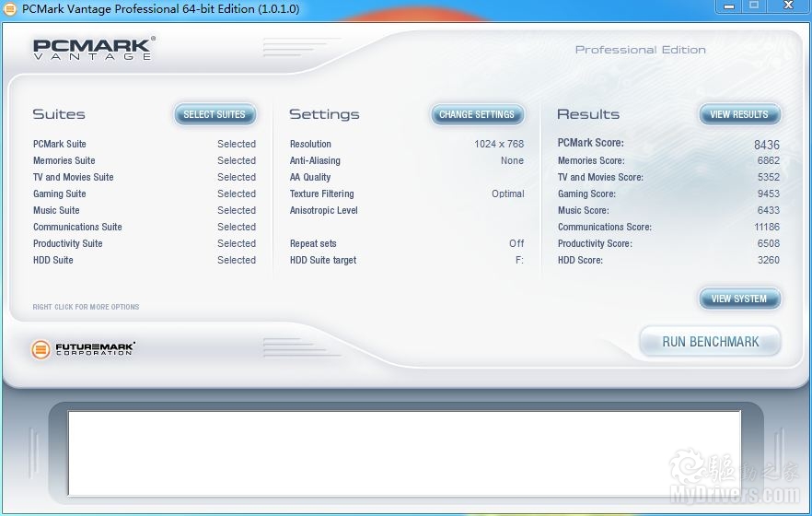Click the F: drive target value
The image size is (812, 516).
click(x=519, y=260)
